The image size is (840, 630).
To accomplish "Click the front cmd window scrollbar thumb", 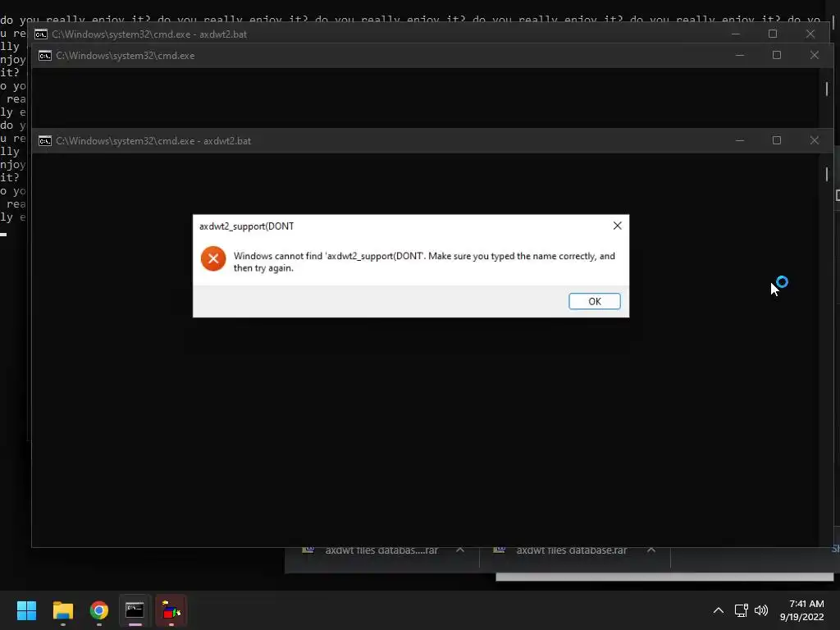I will click(x=827, y=174).
